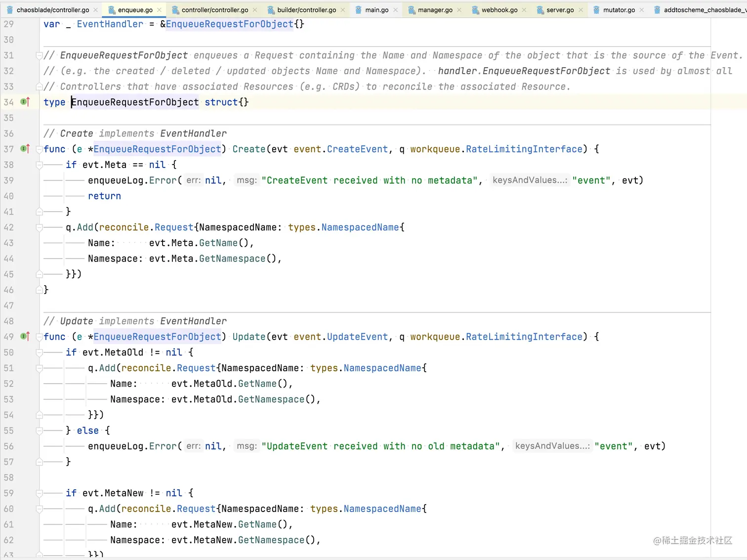Screen dimensions: 747x560
Task: Click the 'msg:' inlay hint on line 56
Action: (247, 446)
